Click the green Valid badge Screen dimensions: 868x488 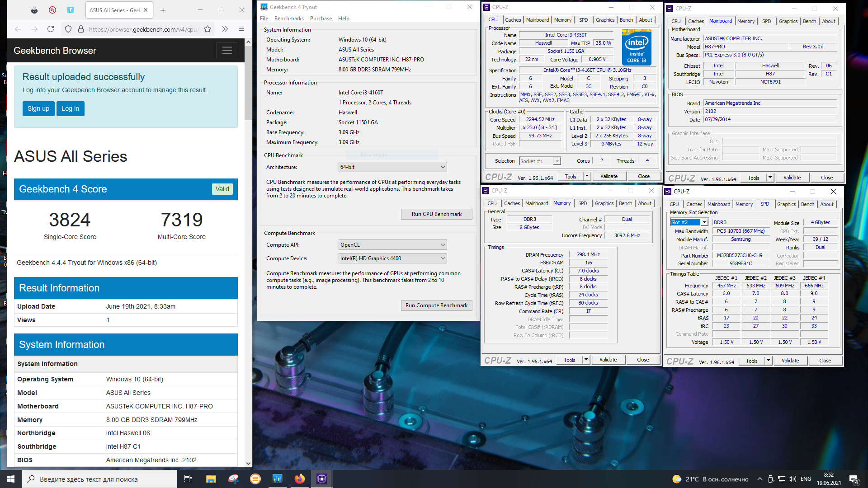[222, 189]
